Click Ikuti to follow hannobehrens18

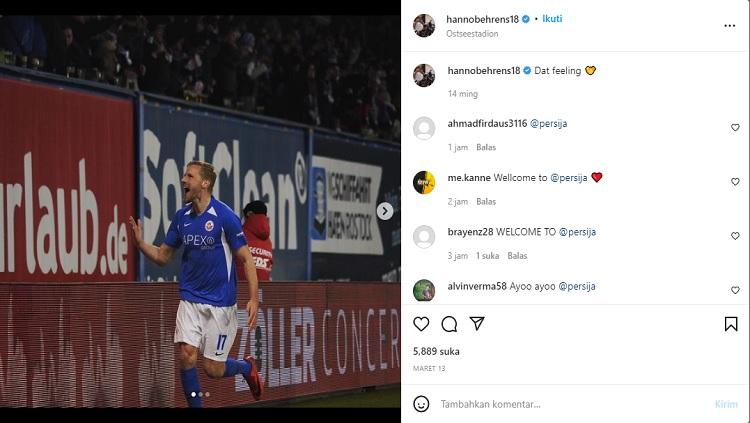tap(552, 18)
